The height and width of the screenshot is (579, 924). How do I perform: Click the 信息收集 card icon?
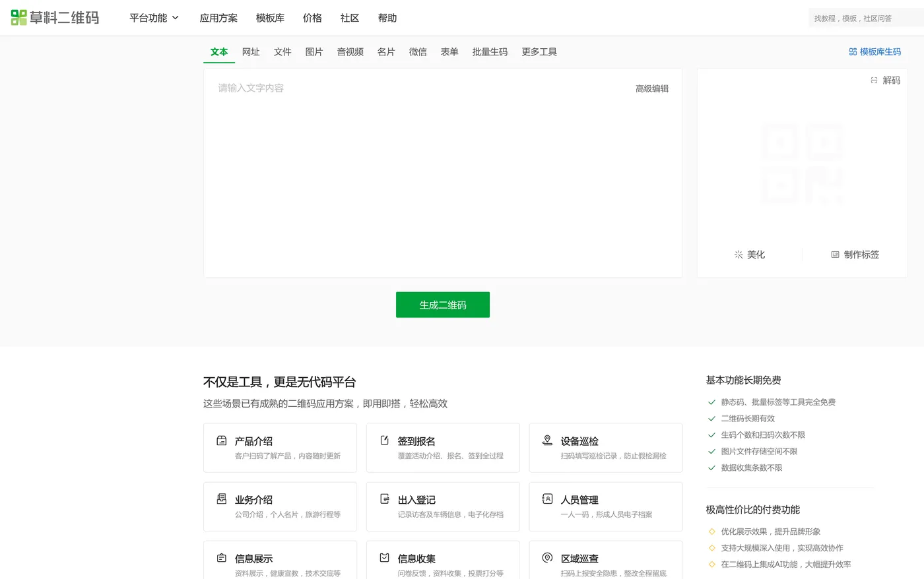(x=385, y=558)
